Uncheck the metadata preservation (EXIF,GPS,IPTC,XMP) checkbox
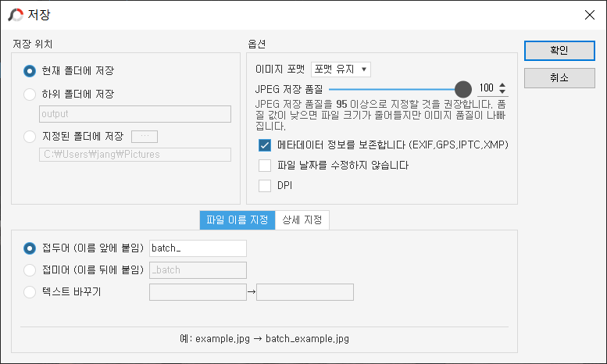The width and height of the screenshot is (607, 364). [265, 145]
